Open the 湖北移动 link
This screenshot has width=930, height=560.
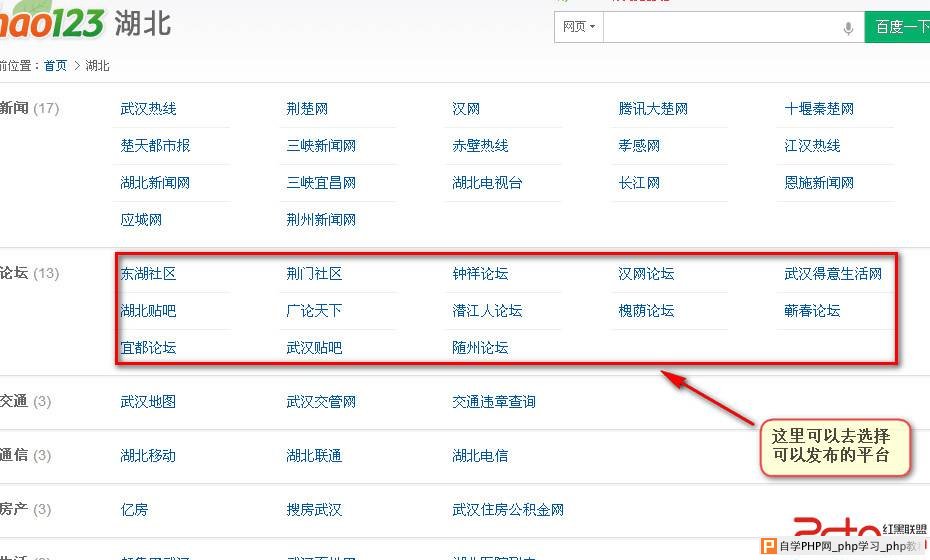click(148, 456)
